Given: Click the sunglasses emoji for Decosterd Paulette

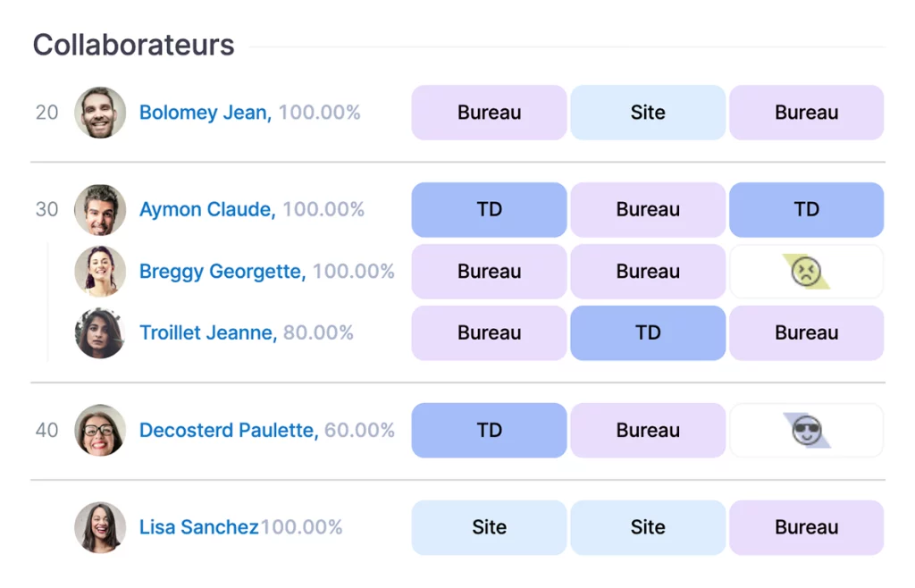Looking at the screenshot, I should point(806,431).
